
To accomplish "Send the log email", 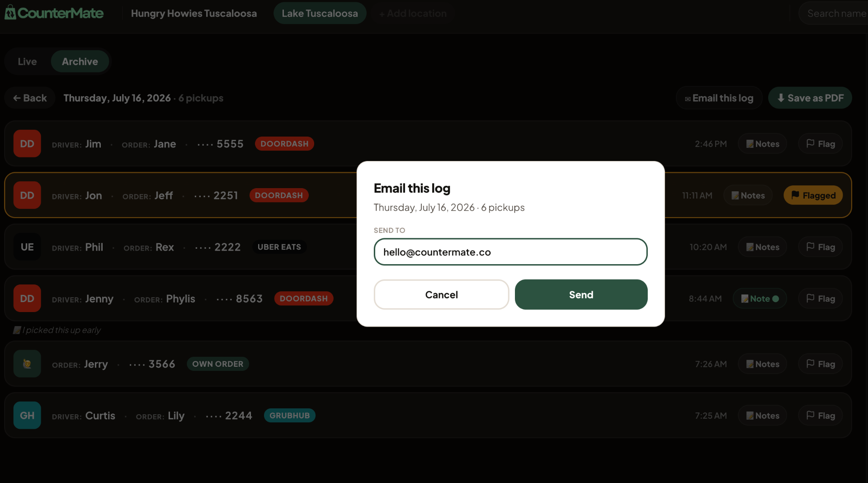I will [x=581, y=295].
